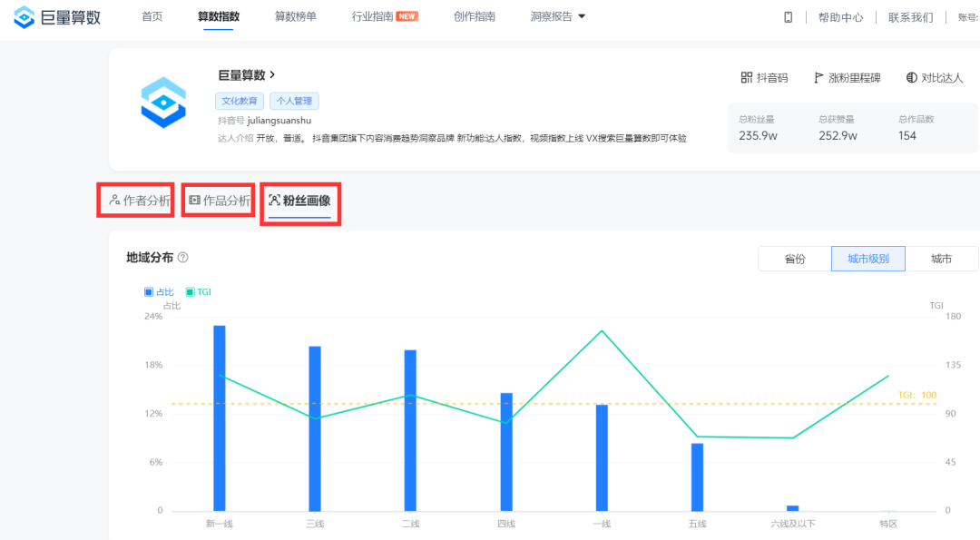Image resolution: width=980 pixels, height=540 pixels.
Task: Click the 巨量算数 logo icon top-left
Action: [x=23, y=16]
